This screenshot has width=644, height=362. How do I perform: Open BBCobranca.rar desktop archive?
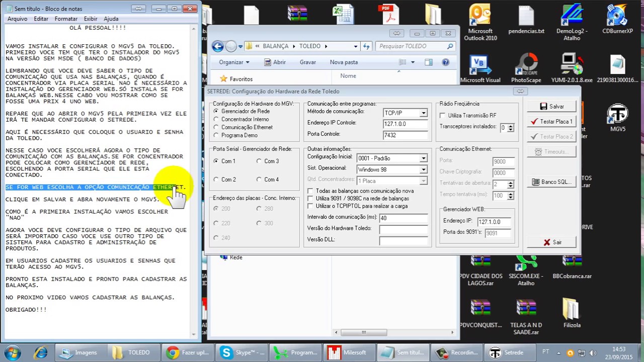[572, 266]
